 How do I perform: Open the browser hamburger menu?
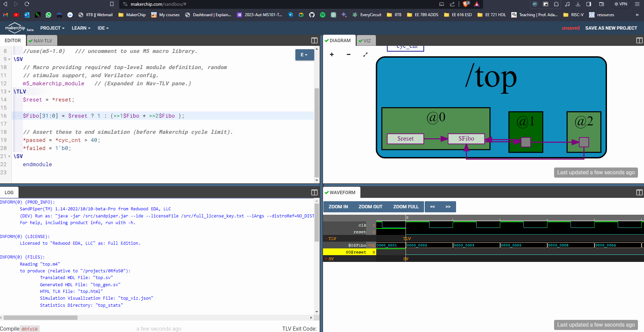point(637,4)
